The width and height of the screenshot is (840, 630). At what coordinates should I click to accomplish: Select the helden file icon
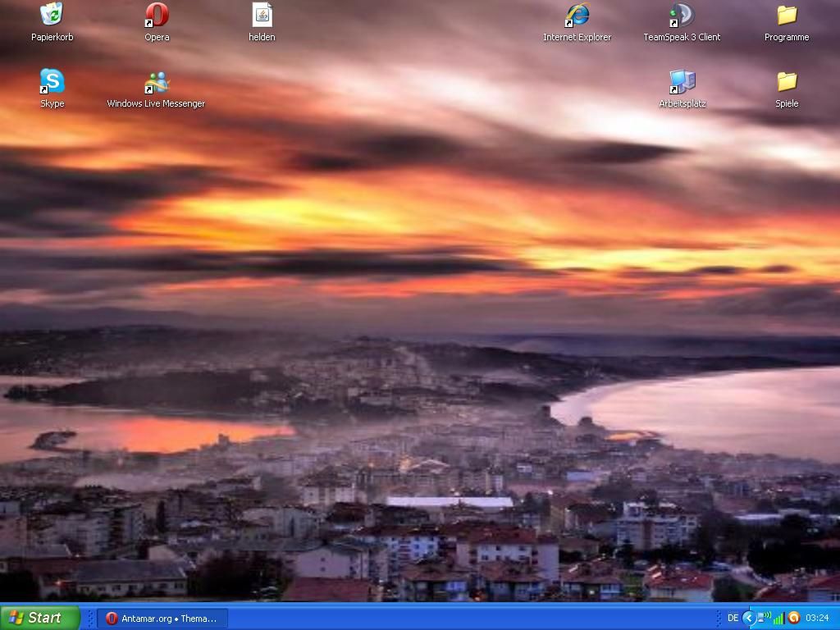(262, 16)
